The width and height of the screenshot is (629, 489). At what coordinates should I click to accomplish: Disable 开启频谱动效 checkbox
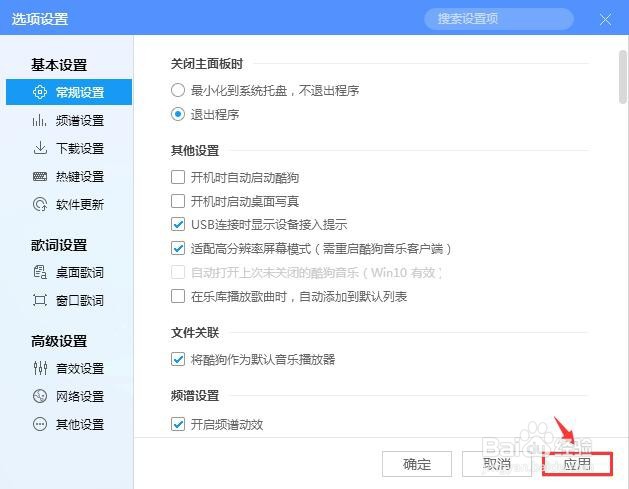[x=178, y=424]
